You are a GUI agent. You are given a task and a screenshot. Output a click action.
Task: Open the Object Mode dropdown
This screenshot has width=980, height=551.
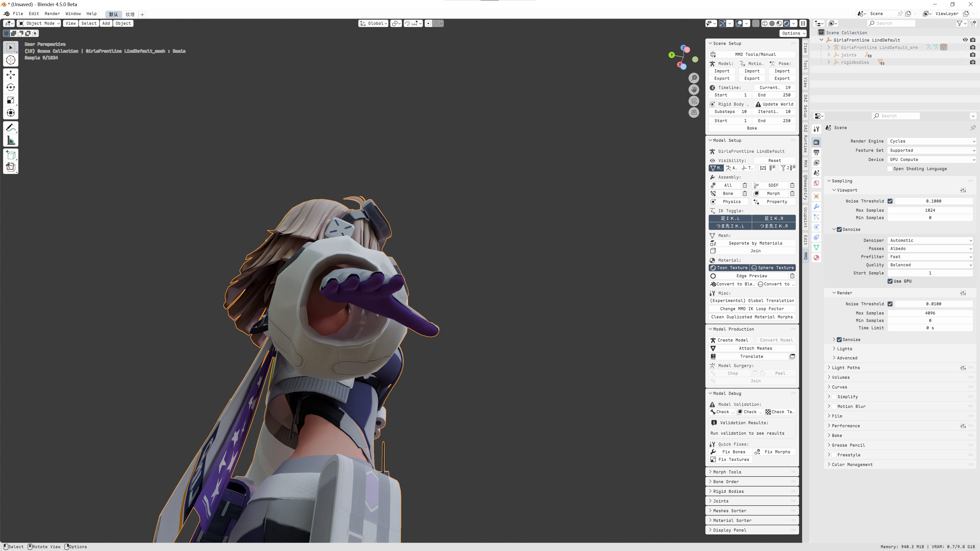(39, 23)
